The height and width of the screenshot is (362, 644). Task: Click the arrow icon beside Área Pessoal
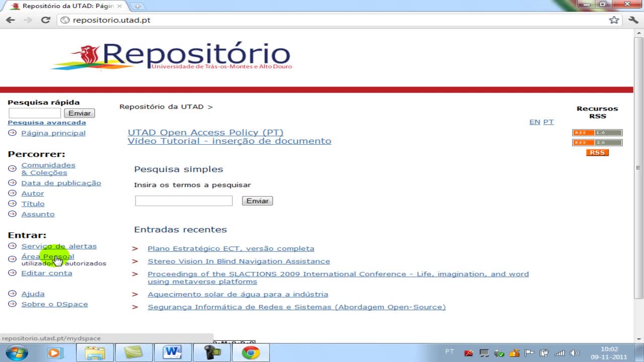pyautogui.click(x=12, y=259)
